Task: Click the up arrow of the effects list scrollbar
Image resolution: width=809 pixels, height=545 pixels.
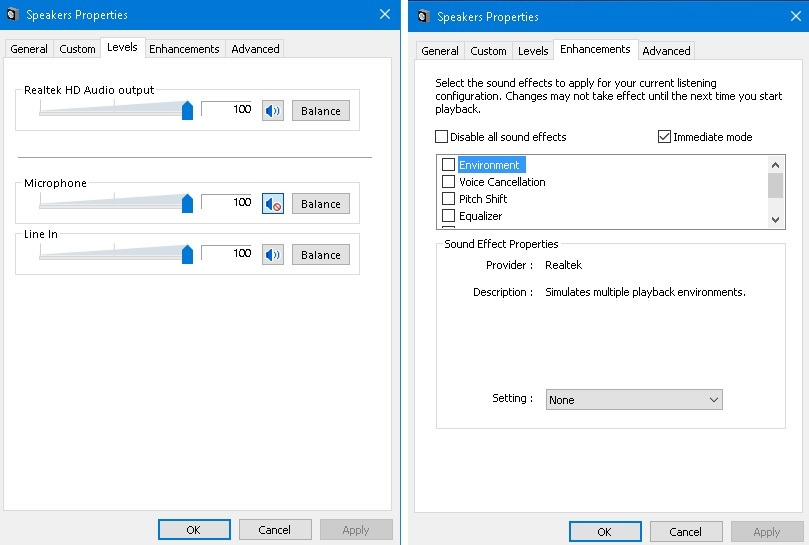Action: tap(776, 164)
